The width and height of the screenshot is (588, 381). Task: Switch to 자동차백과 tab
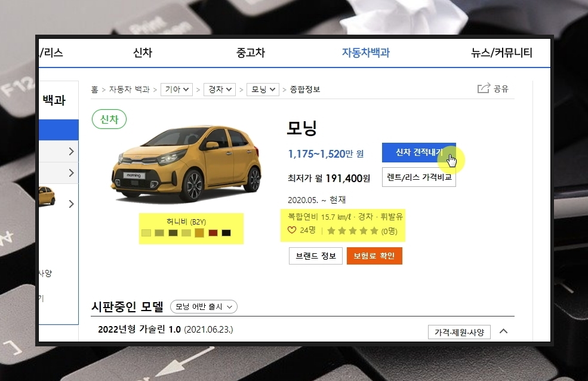click(x=365, y=53)
